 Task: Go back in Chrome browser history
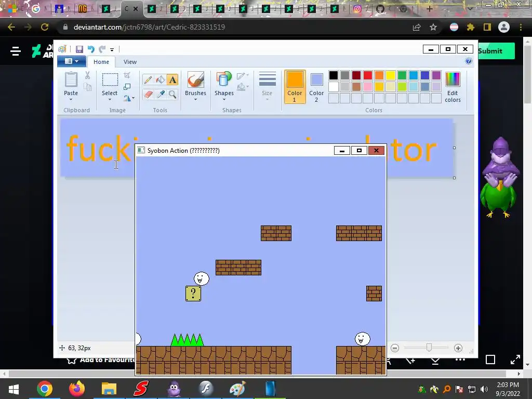tap(11, 27)
